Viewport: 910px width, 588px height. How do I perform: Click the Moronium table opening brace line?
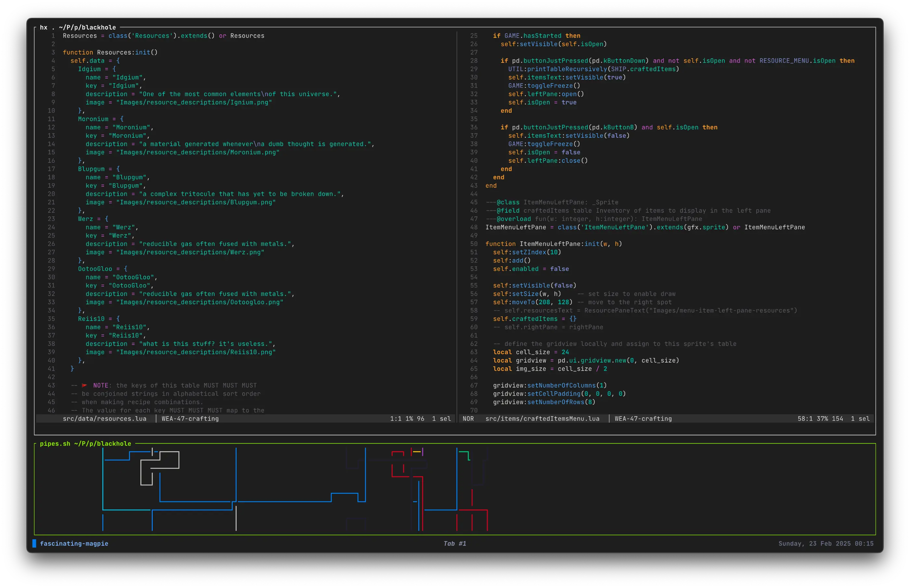(x=100, y=119)
